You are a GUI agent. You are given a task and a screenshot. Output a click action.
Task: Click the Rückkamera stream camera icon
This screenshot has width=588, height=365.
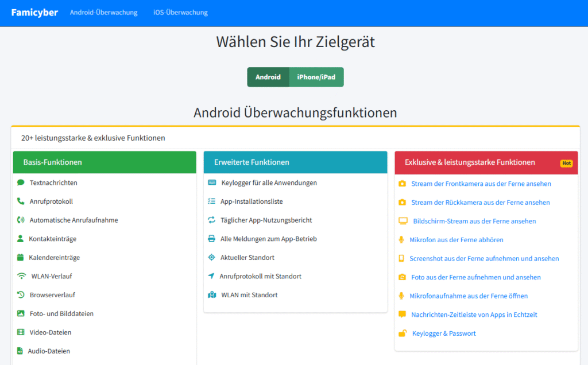[x=403, y=203]
